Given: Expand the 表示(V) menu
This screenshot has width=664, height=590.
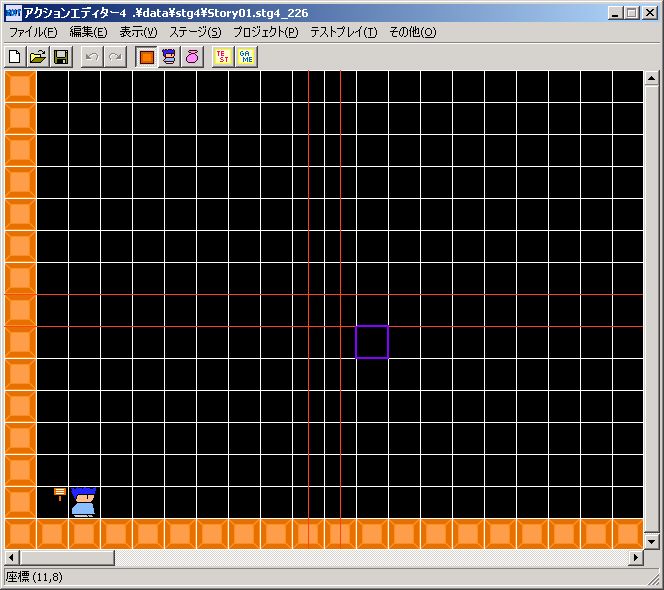Looking at the screenshot, I should (138, 32).
